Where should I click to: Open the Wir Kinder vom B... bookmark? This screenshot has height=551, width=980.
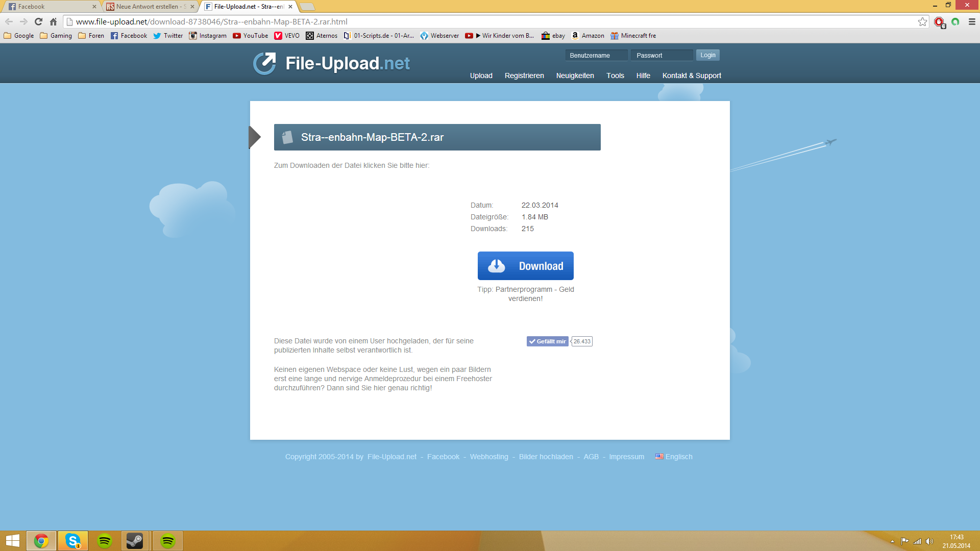tap(500, 36)
